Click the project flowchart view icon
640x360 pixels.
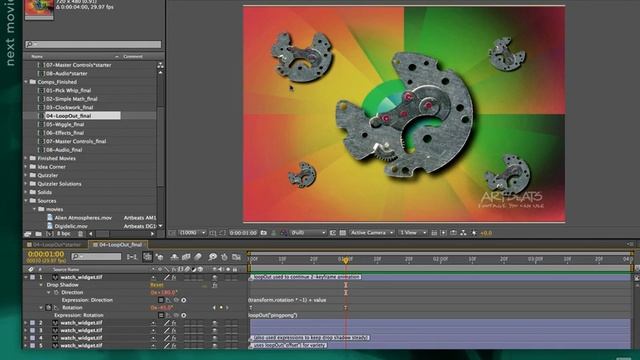pos(160,65)
